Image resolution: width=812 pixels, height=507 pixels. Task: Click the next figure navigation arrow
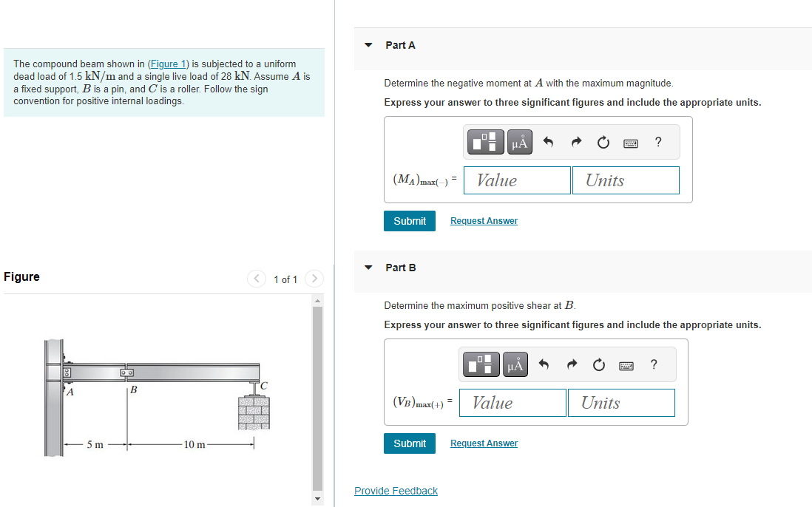314,279
